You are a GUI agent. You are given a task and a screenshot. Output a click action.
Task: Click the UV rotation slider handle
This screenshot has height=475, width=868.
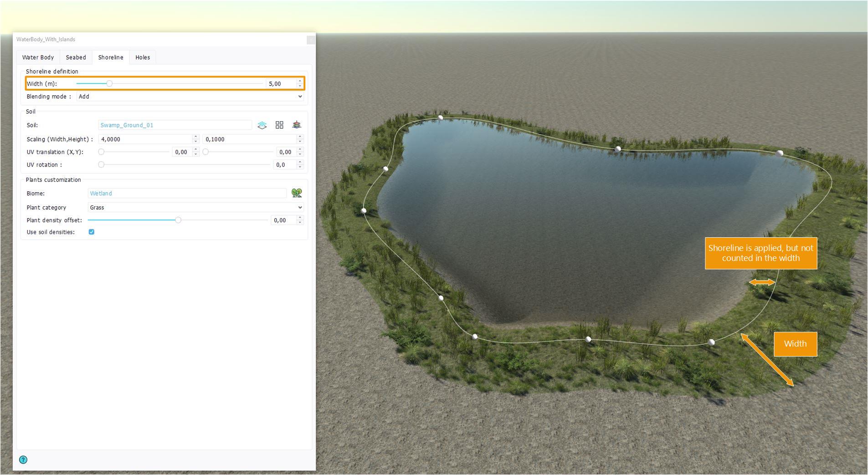click(x=101, y=165)
